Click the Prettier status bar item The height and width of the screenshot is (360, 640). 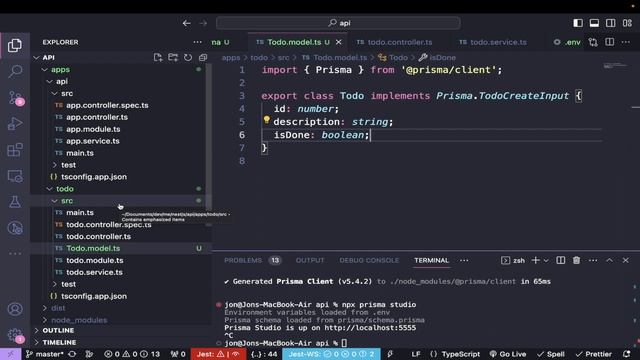click(593, 354)
